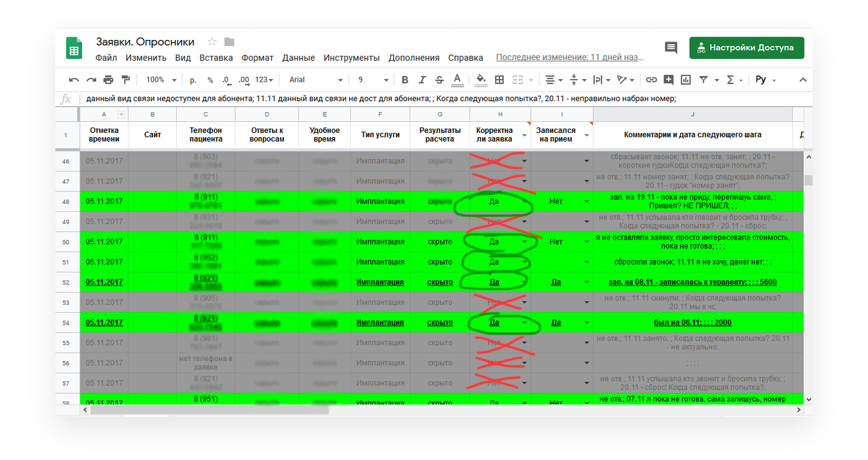The height and width of the screenshot is (460, 868).
Task: Open the font size 9 dropdown
Action: click(x=373, y=80)
